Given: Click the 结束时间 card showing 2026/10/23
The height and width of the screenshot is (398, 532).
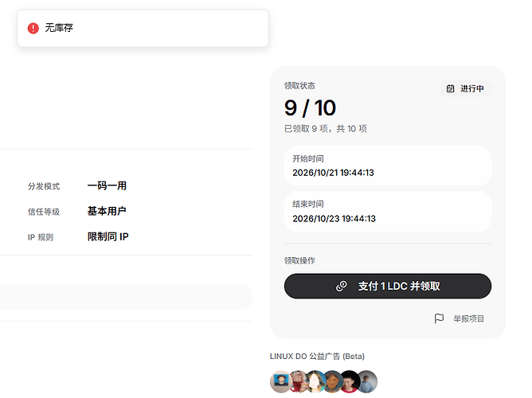Looking at the screenshot, I should pyautogui.click(x=388, y=212).
